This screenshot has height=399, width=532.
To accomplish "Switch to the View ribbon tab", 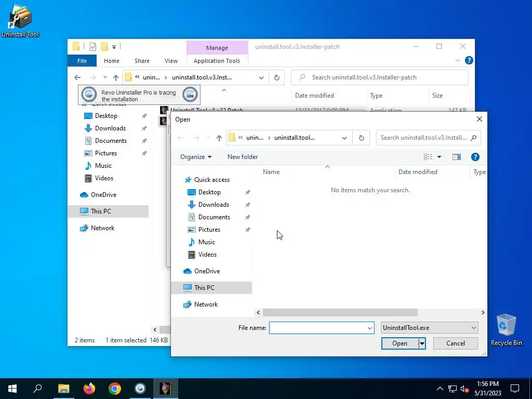I will pos(171,61).
